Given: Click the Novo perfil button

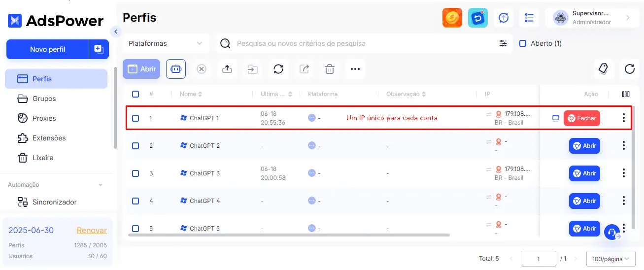Looking at the screenshot, I should pyautogui.click(x=48, y=49).
